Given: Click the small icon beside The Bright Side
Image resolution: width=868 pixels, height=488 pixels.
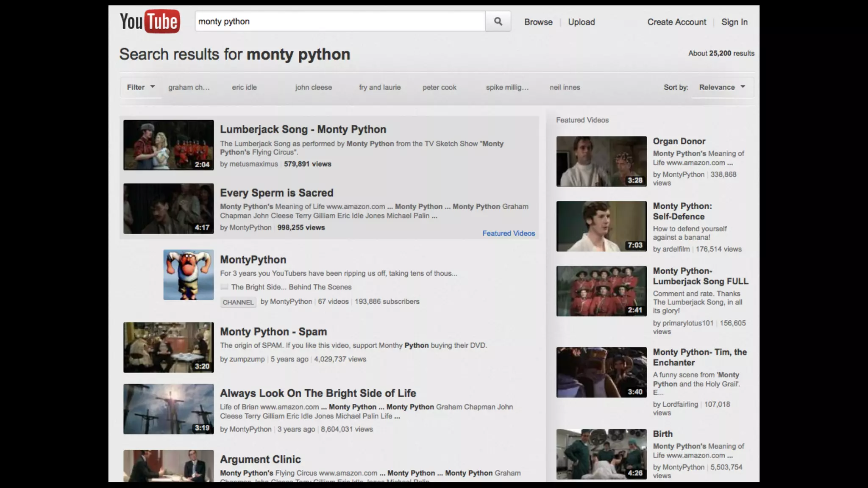Looking at the screenshot, I should [x=224, y=287].
